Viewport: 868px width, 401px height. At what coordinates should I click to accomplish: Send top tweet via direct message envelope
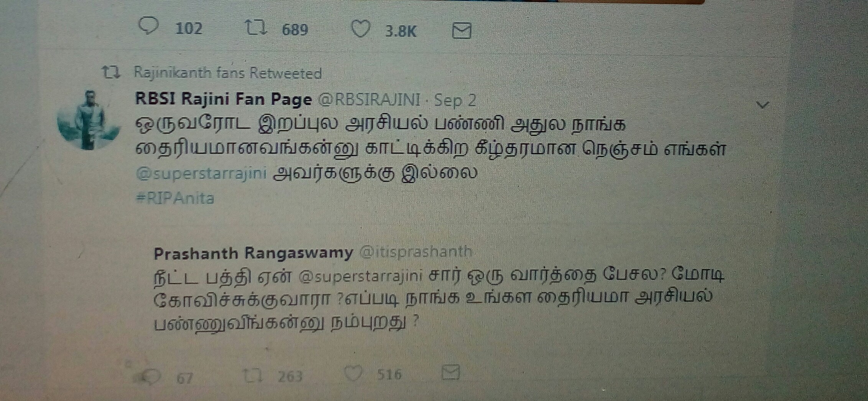pos(461,31)
